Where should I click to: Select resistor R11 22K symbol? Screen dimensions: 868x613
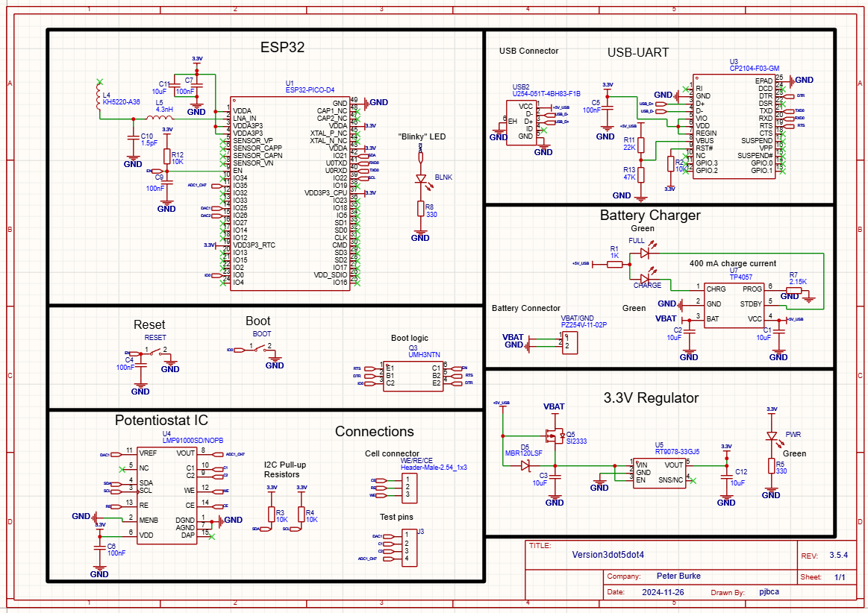[x=641, y=145]
